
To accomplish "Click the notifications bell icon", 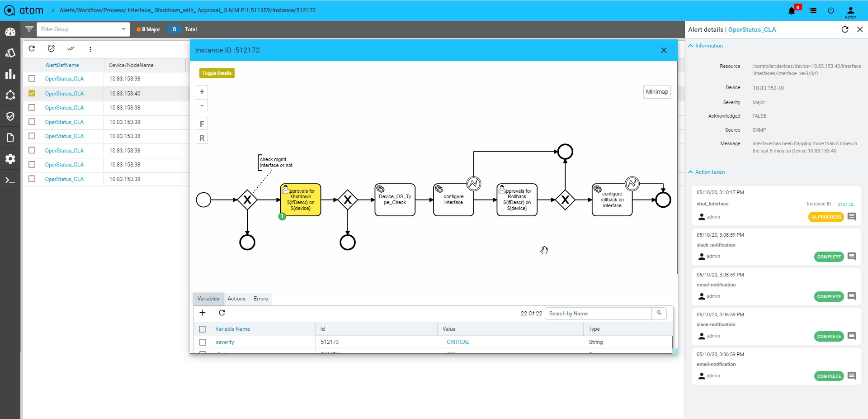I will pyautogui.click(x=792, y=10).
